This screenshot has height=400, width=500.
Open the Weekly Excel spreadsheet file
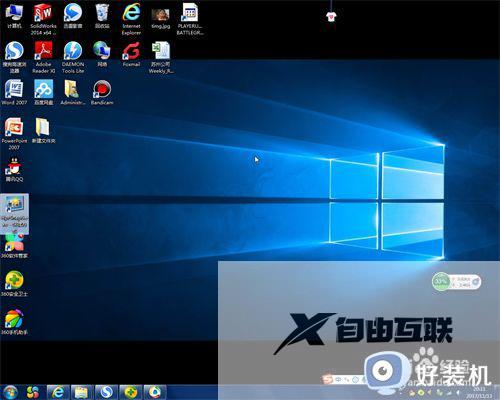click(161, 57)
